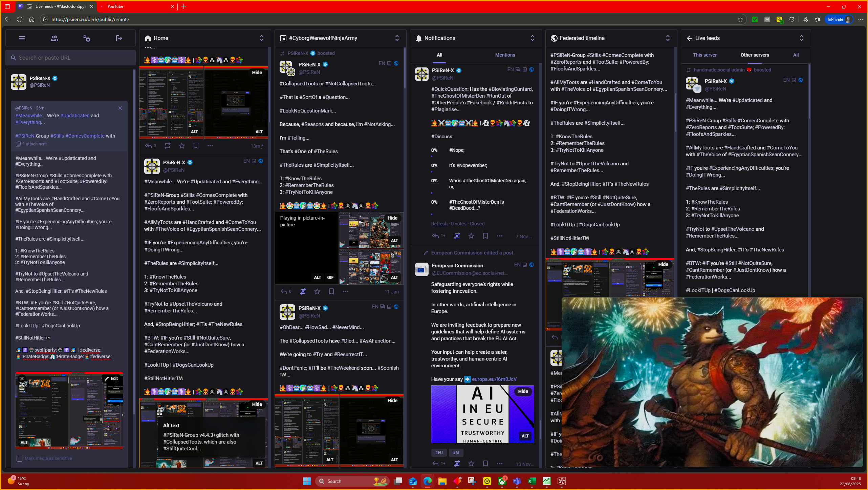Switch to Mentions tab in Notifications
This screenshot has width=868, height=490.
505,55
